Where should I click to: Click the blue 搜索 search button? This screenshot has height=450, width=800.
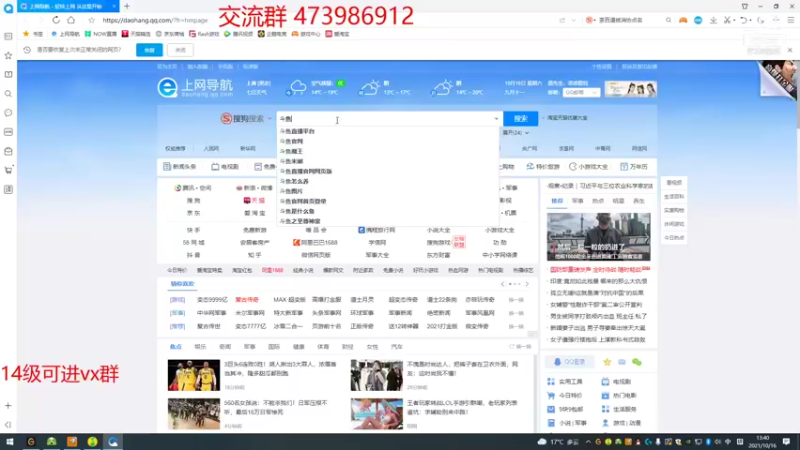pyautogui.click(x=520, y=118)
